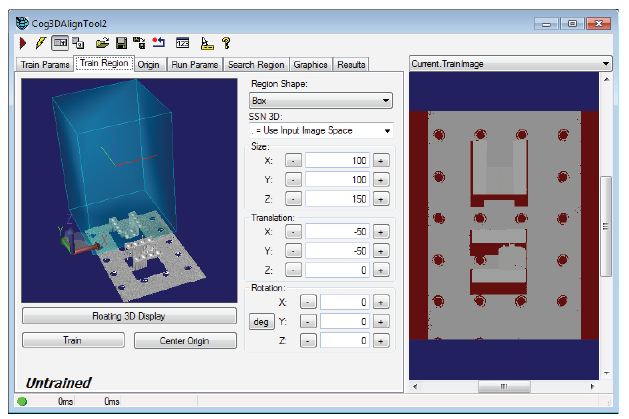Decrease Size X value

coord(293,160)
